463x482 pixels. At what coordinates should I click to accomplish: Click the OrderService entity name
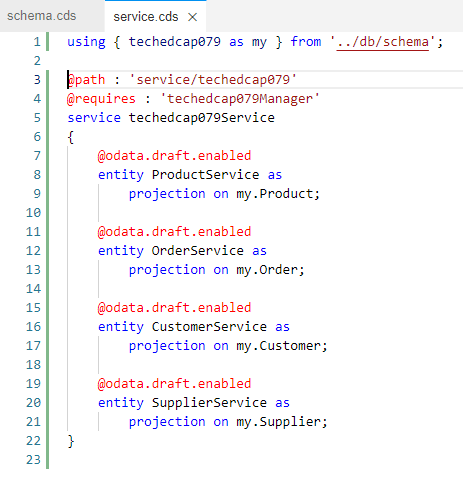pyautogui.click(x=198, y=251)
